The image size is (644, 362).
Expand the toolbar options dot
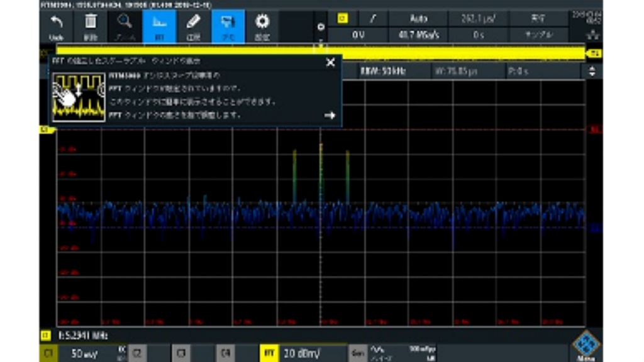tap(321, 27)
